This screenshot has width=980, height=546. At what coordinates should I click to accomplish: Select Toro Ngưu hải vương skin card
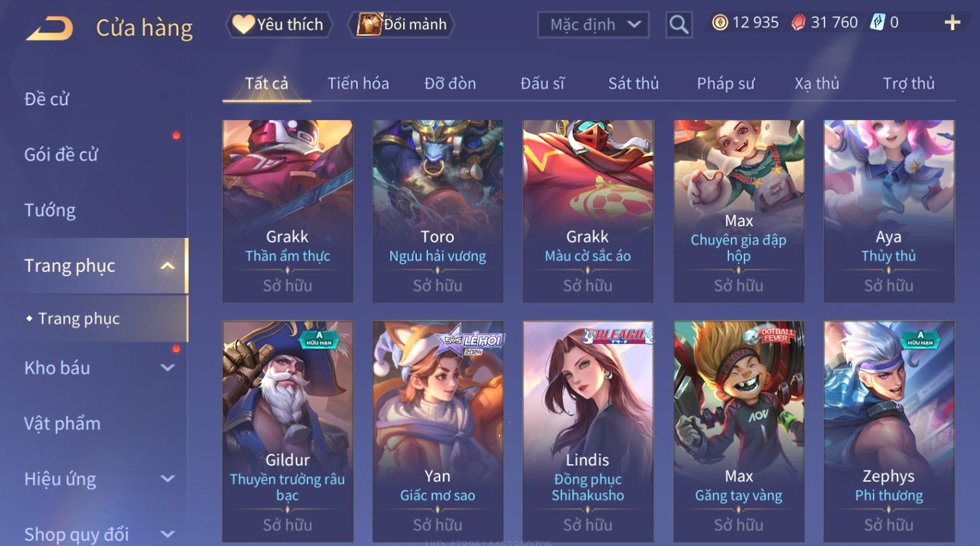(438, 211)
